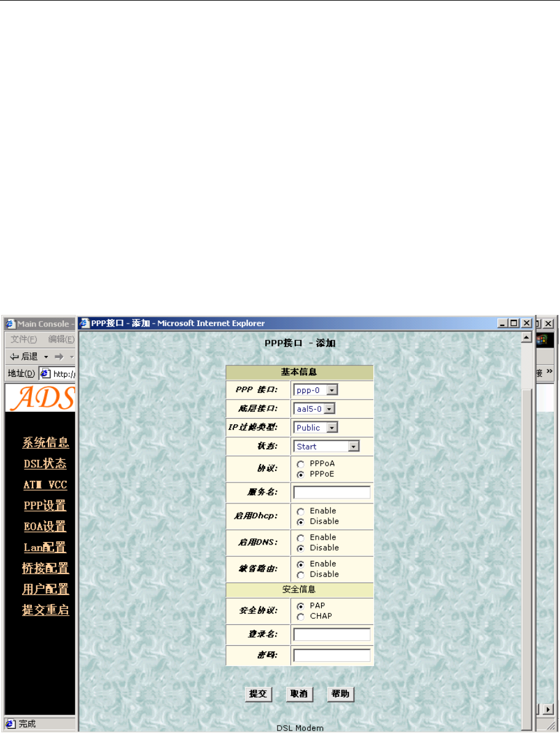Maximize the PPP接口 window
Screen dimensions: 560x733
[514, 323]
